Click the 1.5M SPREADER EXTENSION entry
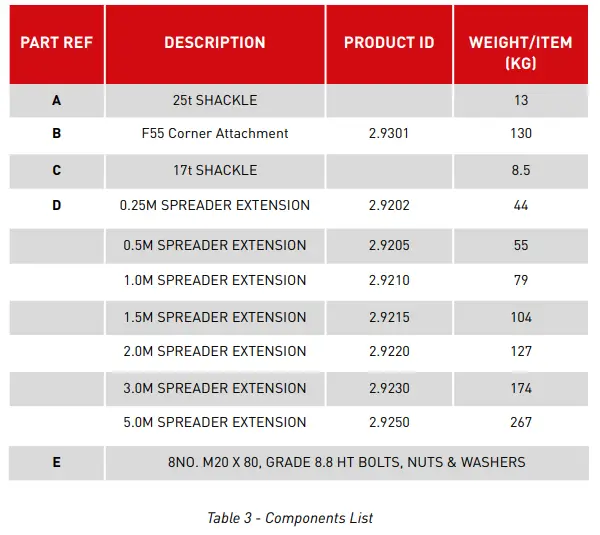The width and height of the screenshot is (600, 535). coord(215,317)
